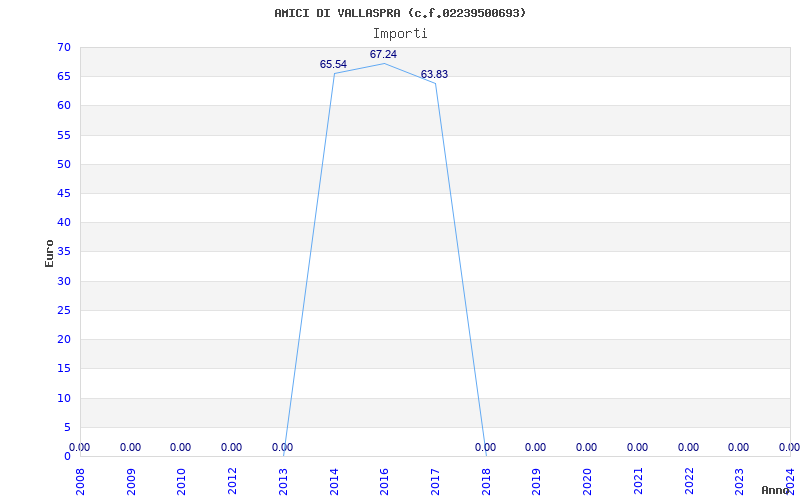
Task: Click the Euro y-axis label
Action: point(49,254)
